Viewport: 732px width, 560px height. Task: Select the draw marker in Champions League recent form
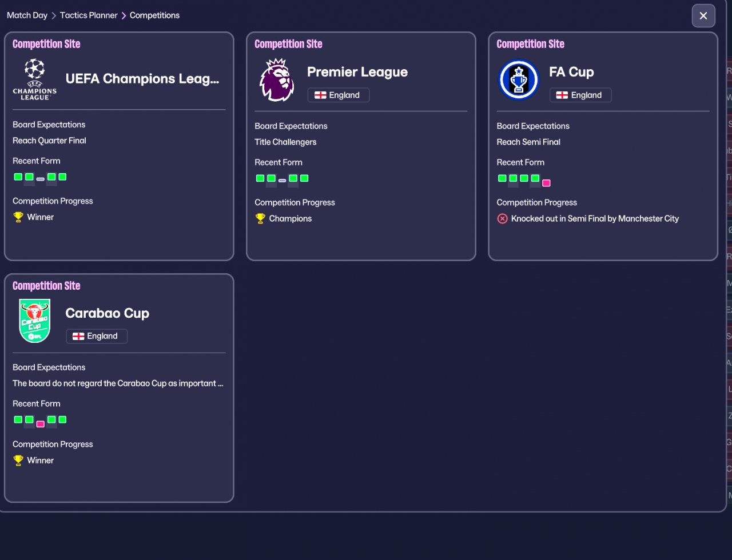(x=40, y=179)
